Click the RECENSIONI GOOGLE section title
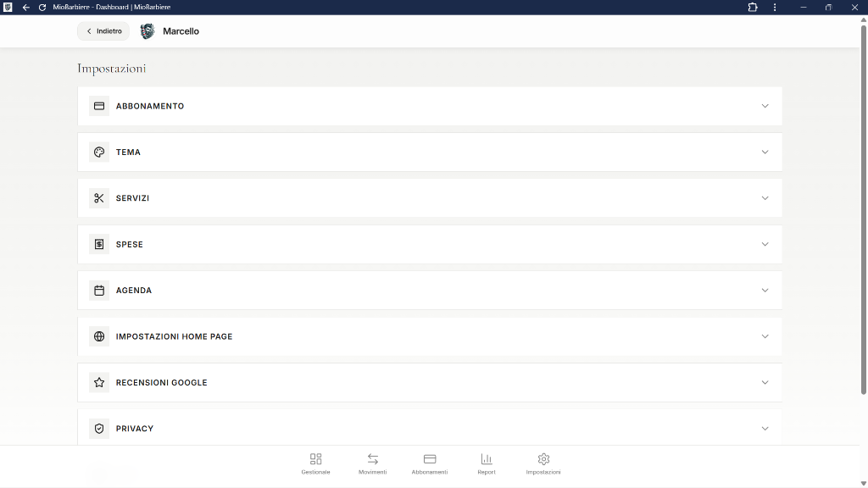This screenshot has height=488, width=868. point(162,382)
